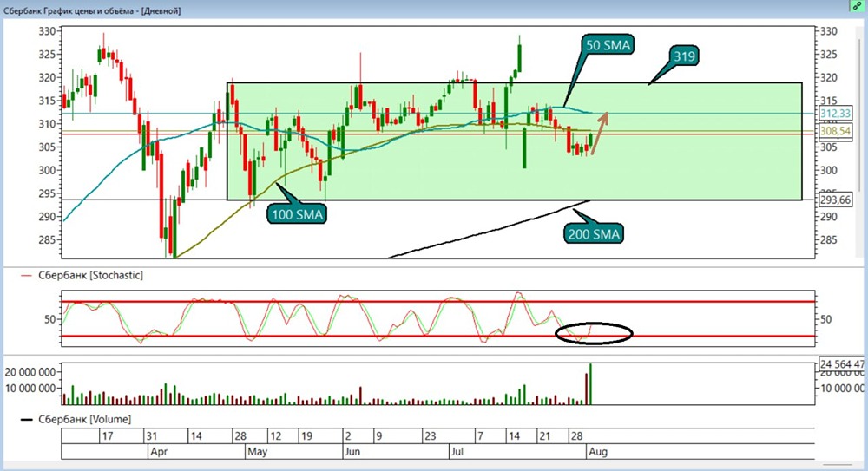Click the tall dark red volume bar beside it
This screenshot has height=471, width=868.
pos(586,389)
